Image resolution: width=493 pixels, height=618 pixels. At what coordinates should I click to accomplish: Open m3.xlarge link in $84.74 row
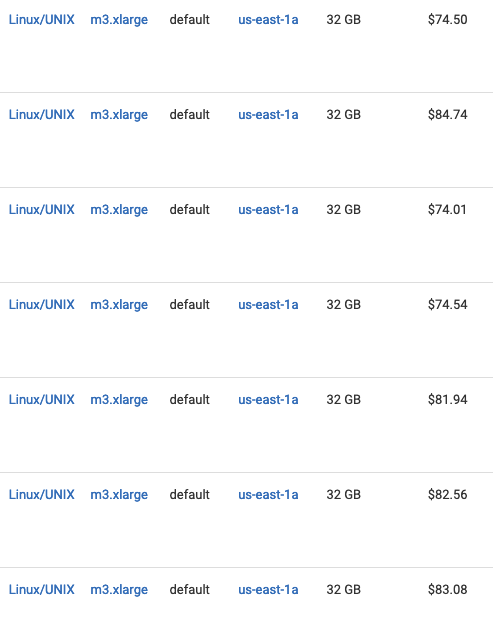click(x=119, y=115)
